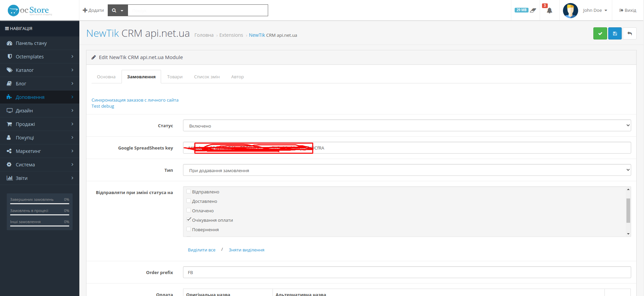Click Extensions breadcrumb link
Viewport: 644px width, 296px height.
pos(231,35)
